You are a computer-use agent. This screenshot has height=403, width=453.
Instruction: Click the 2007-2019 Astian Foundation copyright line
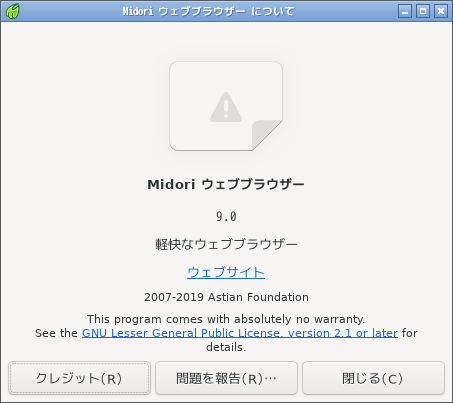[226, 297]
